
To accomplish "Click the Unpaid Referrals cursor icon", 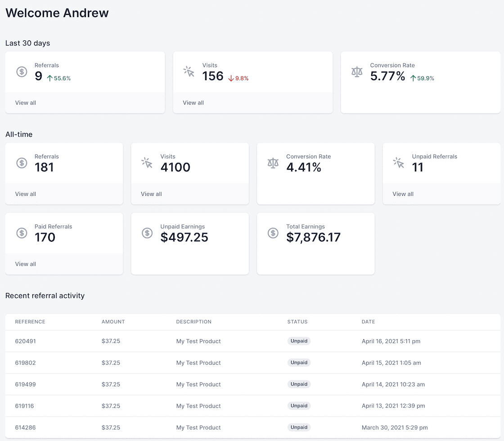I will click(399, 163).
